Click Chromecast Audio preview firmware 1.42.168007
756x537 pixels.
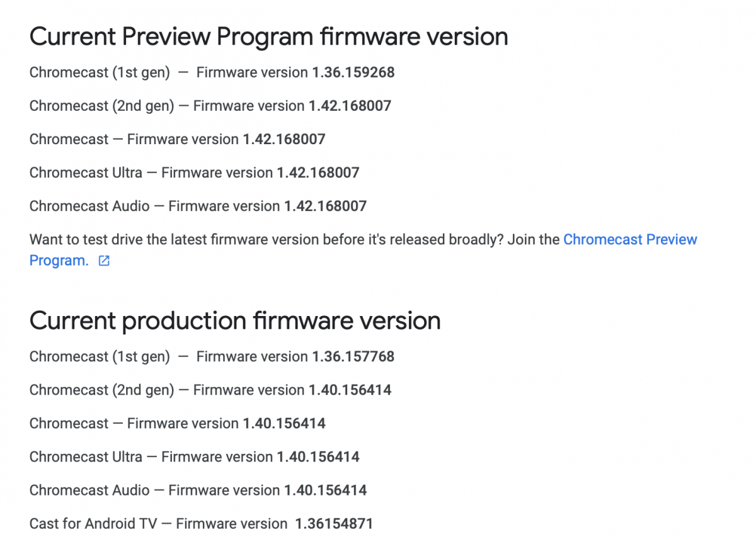(x=325, y=206)
